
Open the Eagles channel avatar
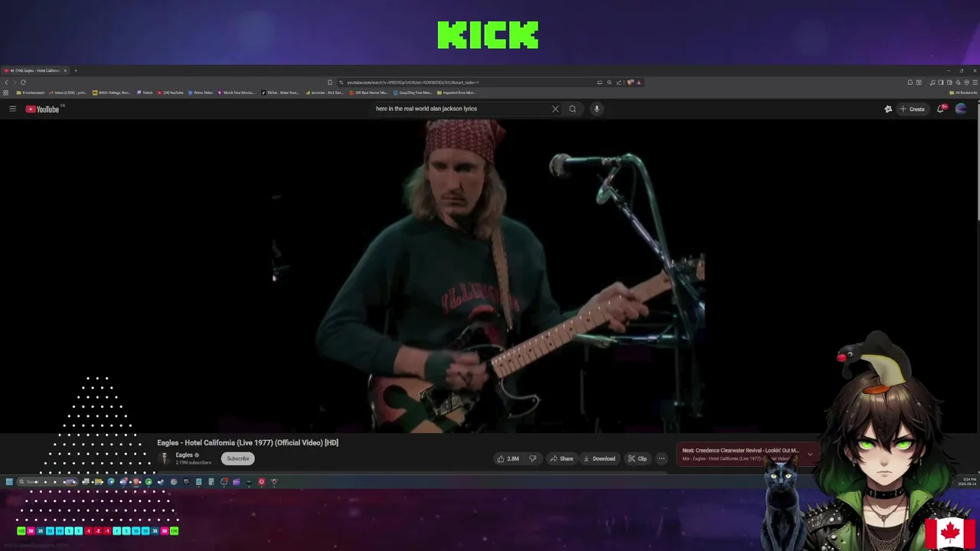tap(164, 458)
